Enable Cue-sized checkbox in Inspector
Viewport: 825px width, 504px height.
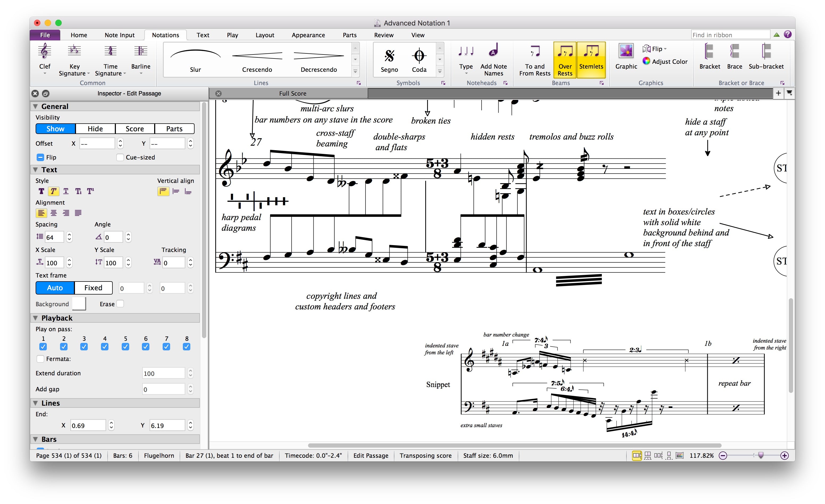[120, 157]
